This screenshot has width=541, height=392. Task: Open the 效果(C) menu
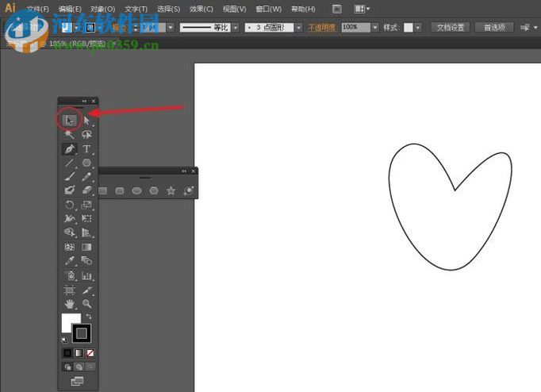(202, 10)
